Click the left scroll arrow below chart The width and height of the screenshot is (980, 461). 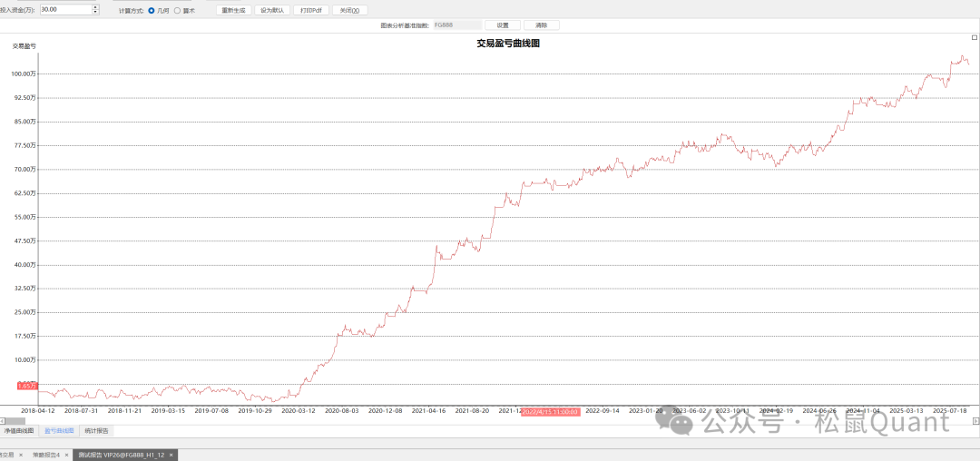(x=4, y=419)
